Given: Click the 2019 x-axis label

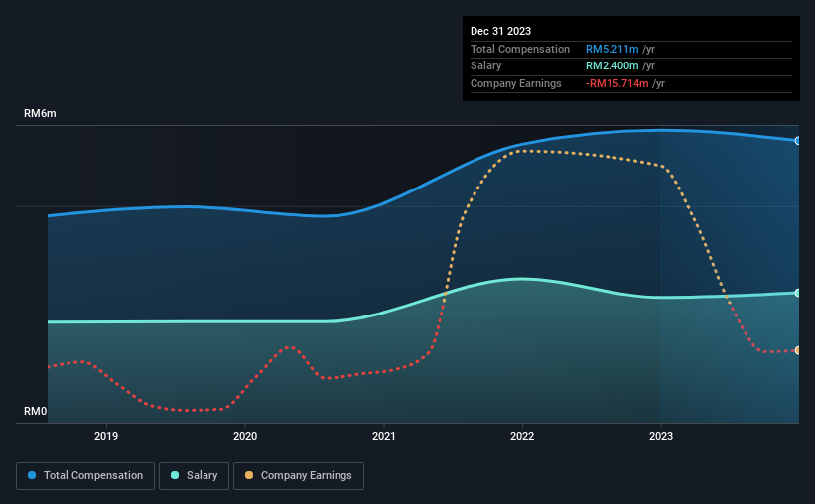Looking at the screenshot, I should point(106,436).
